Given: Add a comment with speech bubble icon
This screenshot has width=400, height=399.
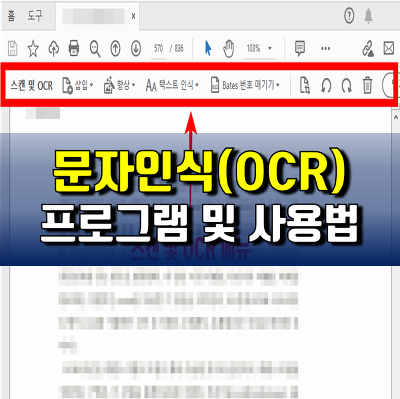Looking at the screenshot, I should [x=300, y=48].
